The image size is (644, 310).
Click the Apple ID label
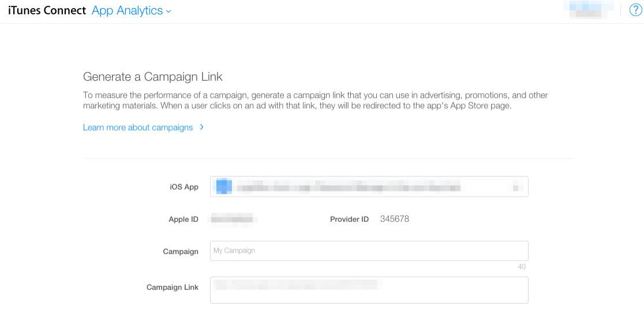click(x=184, y=220)
